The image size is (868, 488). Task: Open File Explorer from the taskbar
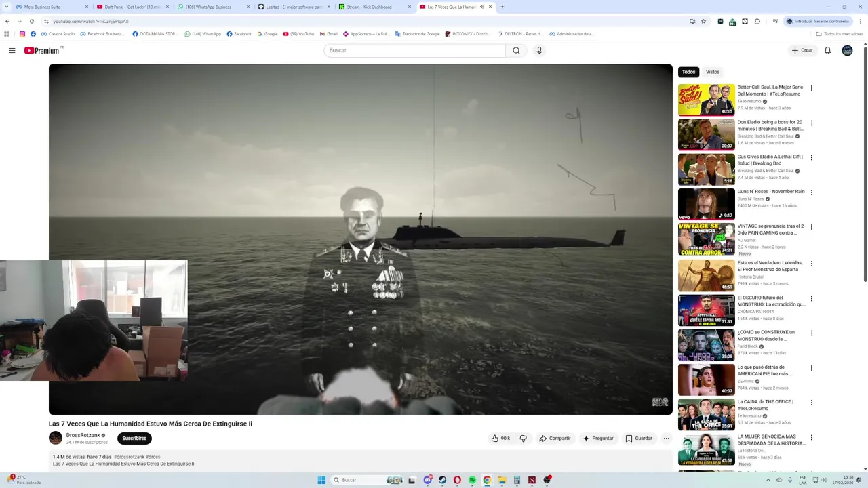point(502,480)
